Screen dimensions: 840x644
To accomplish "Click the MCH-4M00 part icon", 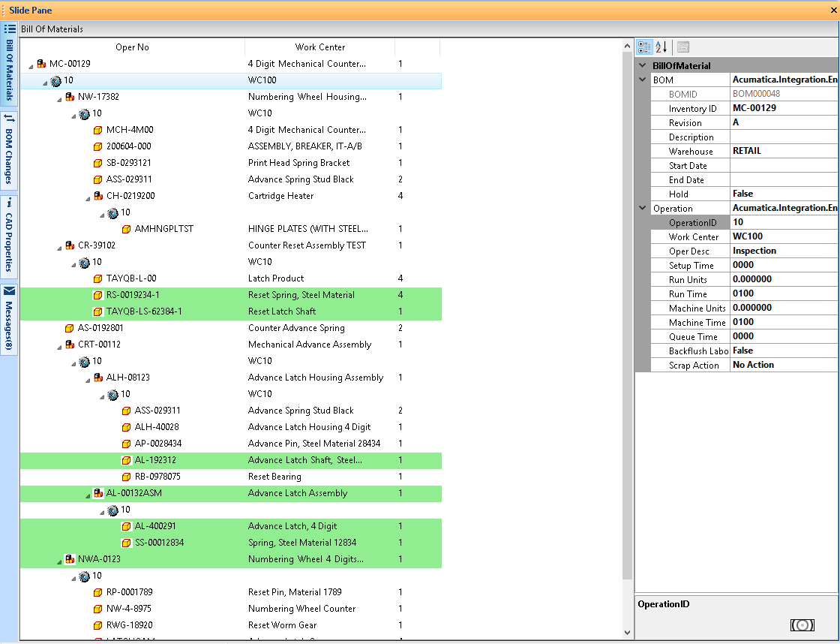I will click(97, 130).
